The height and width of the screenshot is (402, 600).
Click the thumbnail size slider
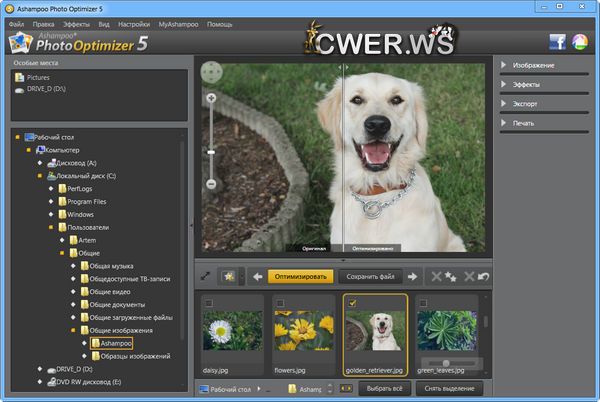point(445,363)
